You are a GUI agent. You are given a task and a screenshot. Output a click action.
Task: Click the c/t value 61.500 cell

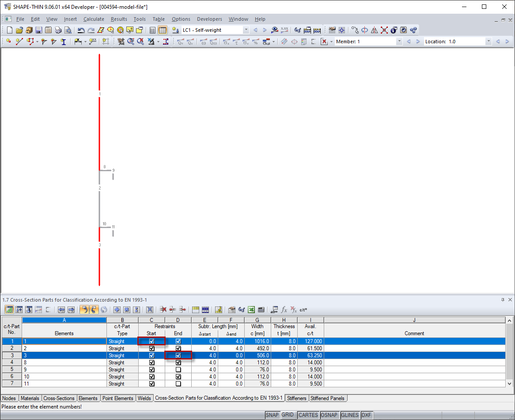(x=311, y=348)
